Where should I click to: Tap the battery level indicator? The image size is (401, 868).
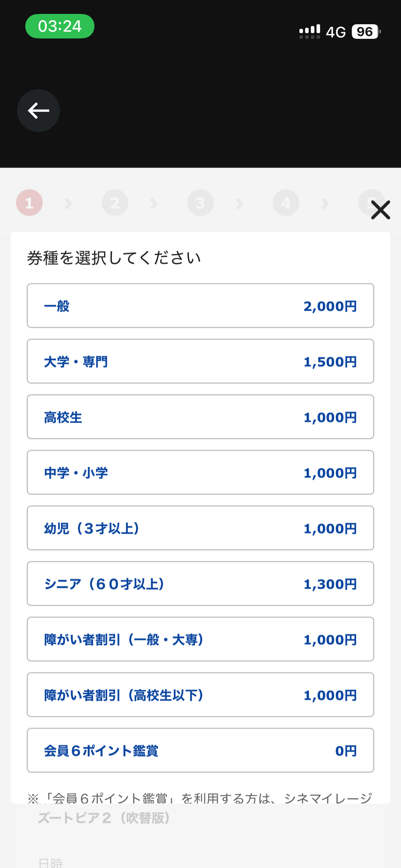coord(365,32)
